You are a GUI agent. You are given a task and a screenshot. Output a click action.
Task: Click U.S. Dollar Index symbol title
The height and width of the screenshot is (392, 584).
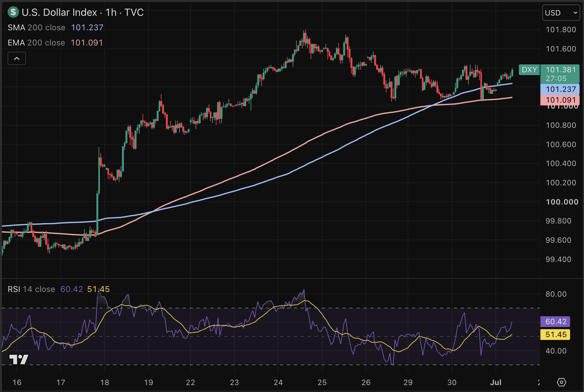pyautogui.click(x=59, y=12)
